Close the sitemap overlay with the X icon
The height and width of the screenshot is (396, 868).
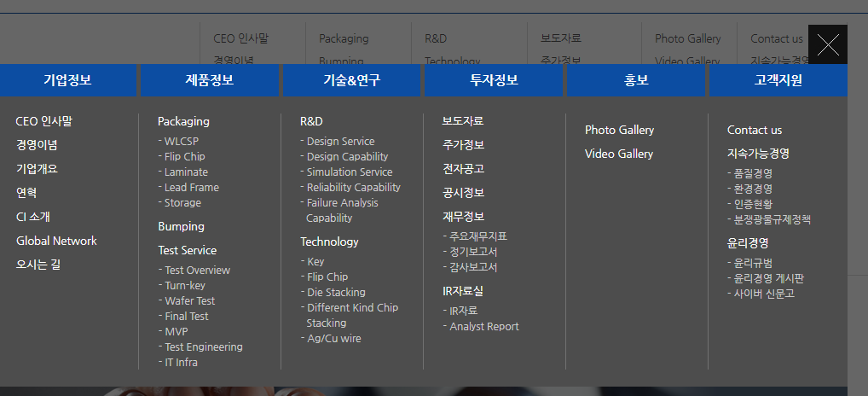(x=828, y=44)
